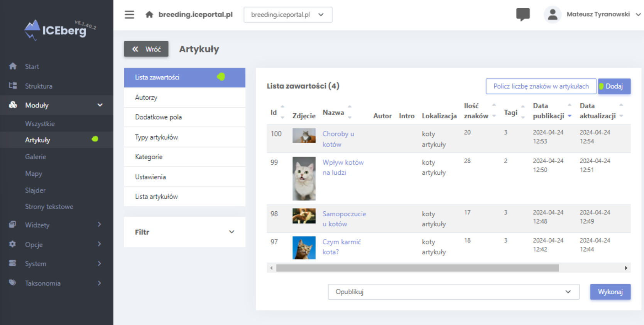Click the user avatar icon
Viewport: 644px width, 325px height.
point(552,15)
